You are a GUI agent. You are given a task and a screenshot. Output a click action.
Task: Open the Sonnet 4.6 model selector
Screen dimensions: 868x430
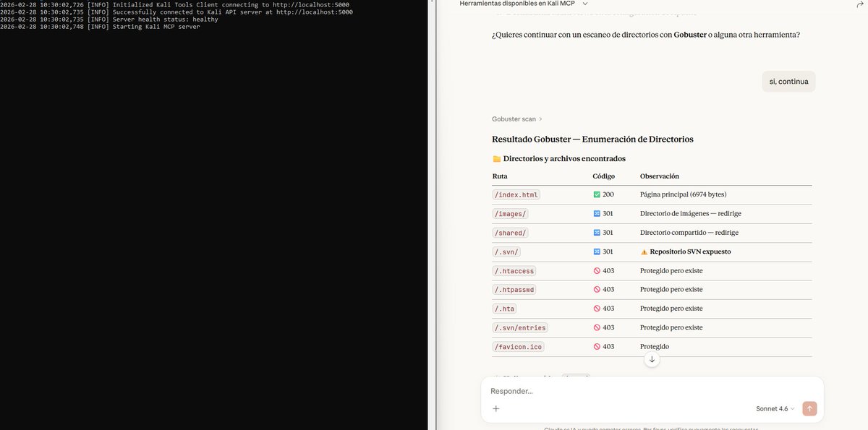click(775, 408)
